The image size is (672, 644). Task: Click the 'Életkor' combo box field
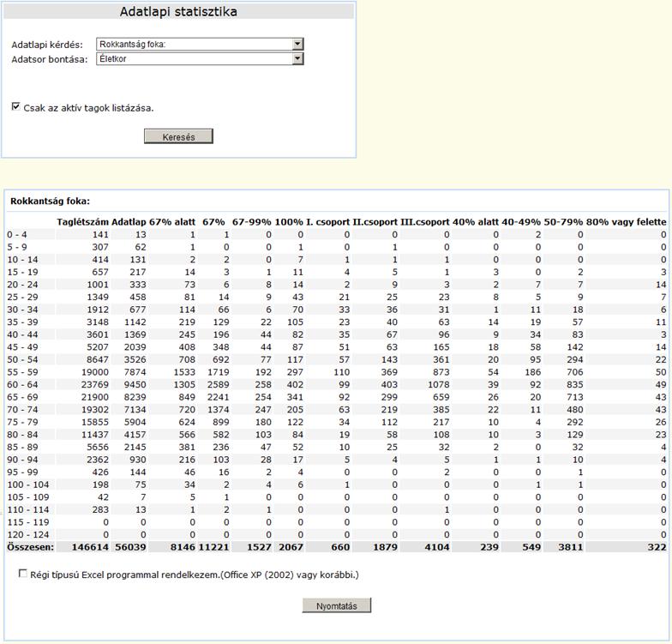click(200, 58)
